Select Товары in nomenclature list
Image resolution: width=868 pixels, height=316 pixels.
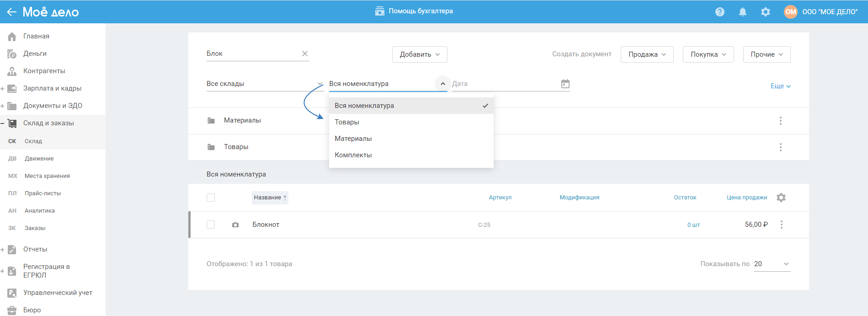(347, 122)
